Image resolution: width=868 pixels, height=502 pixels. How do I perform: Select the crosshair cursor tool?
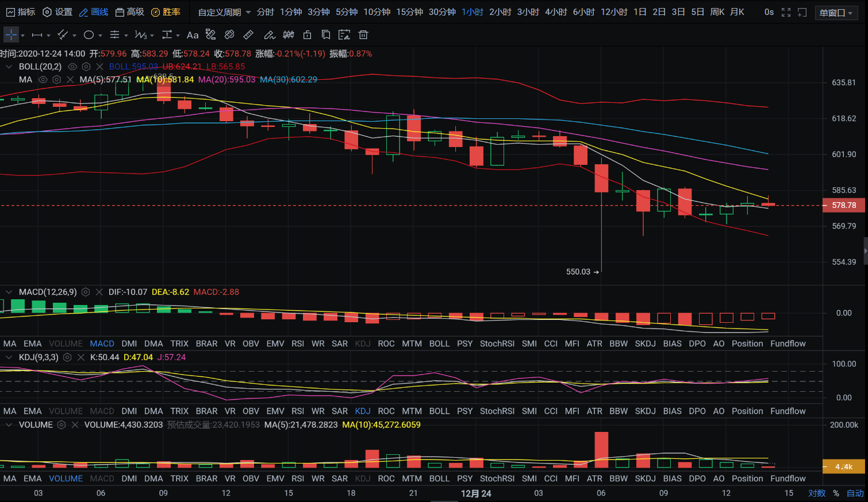click(11, 35)
